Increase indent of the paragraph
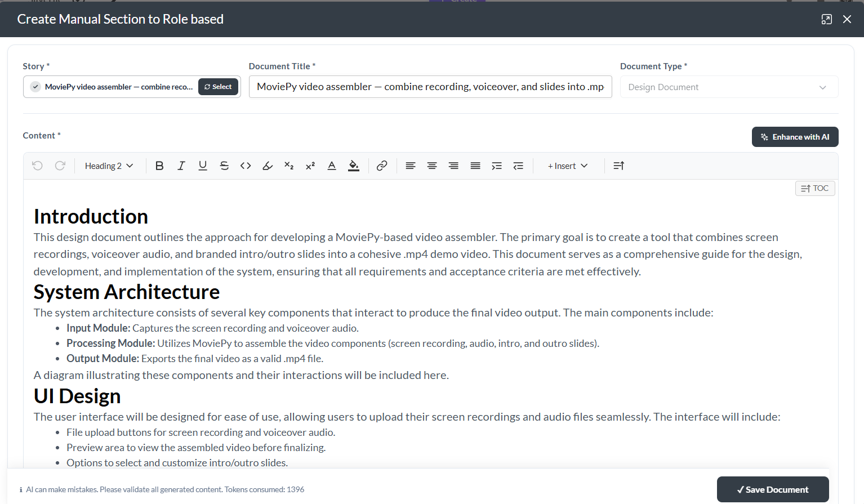This screenshot has height=504, width=864. pyautogui.click(x=497, y=166)
